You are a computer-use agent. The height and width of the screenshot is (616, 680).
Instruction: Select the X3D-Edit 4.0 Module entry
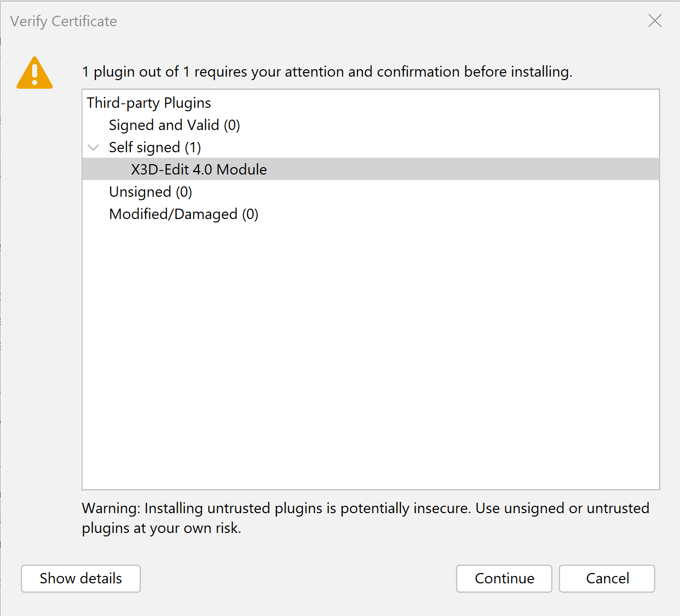click(x=371, y=169)
